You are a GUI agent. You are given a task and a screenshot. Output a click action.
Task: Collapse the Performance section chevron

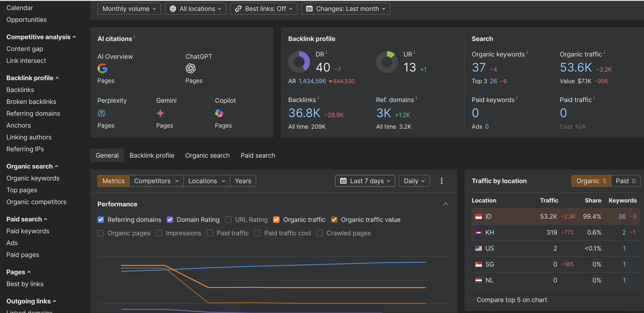(x=446, y=204)
